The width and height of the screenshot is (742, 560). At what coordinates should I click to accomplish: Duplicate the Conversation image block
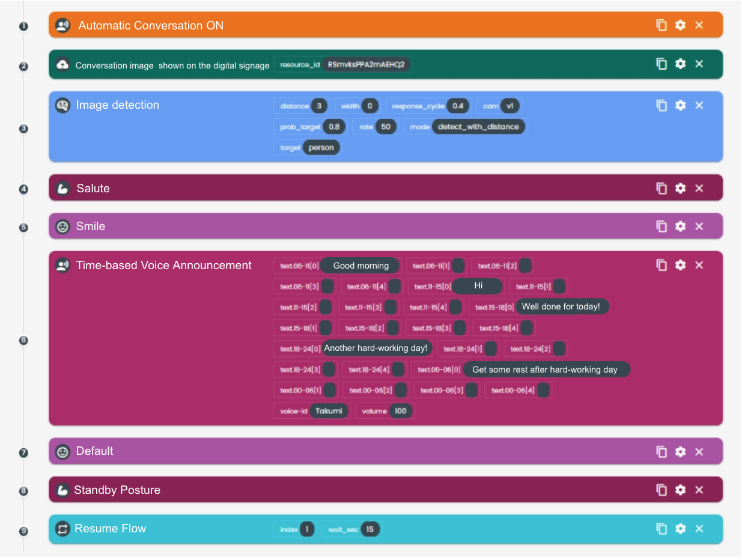click(661, 64)
